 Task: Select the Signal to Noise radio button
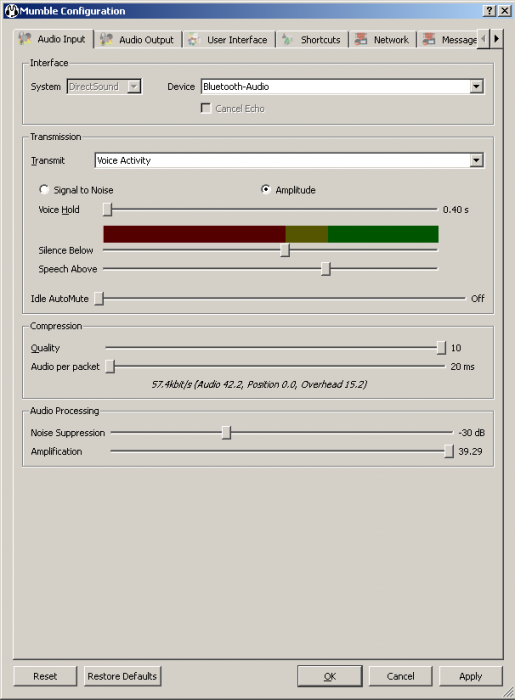pyautogui.click(x=44, y=189)
